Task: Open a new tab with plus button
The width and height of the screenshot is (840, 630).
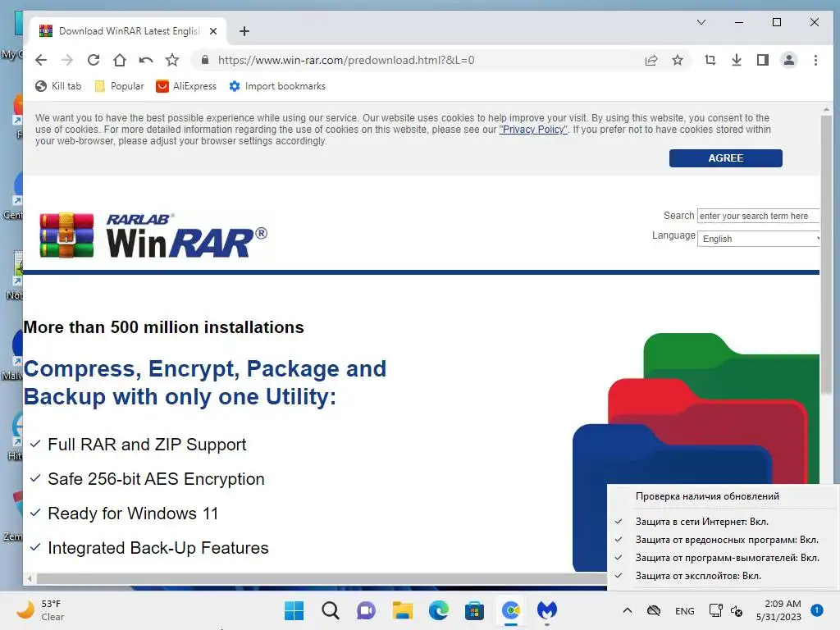Action: [x=244, y=31]
